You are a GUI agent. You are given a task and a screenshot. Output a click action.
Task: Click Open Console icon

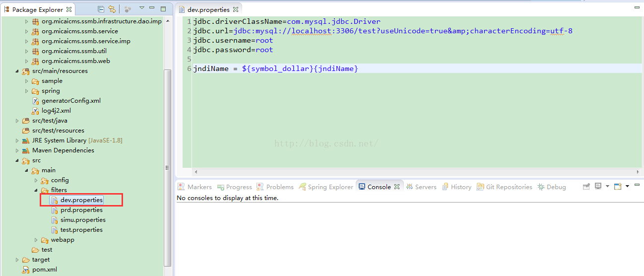[x=618, y=187]
